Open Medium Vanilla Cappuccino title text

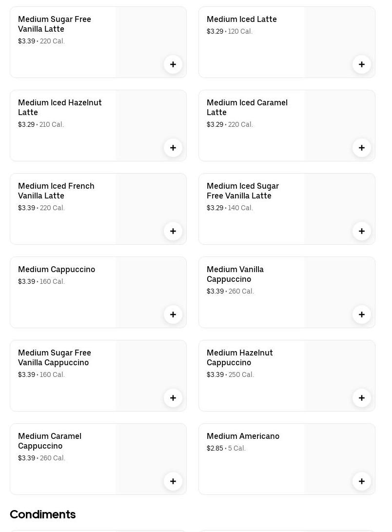point(235,274)
